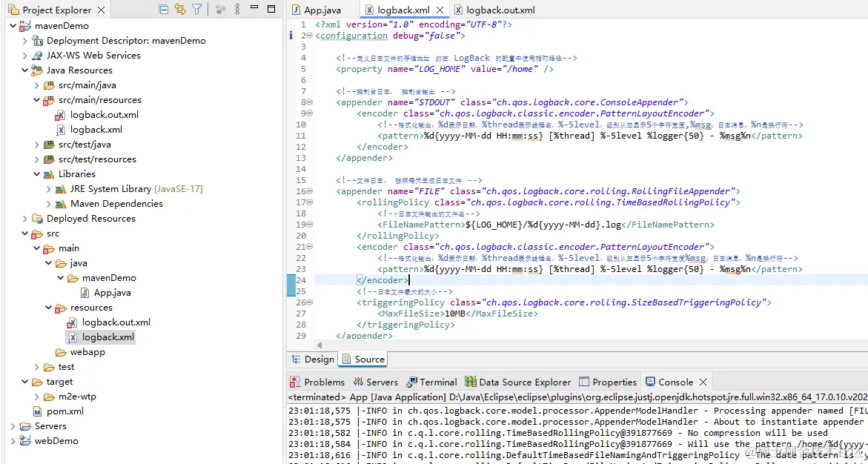The image size is (868, 464).
Task: Switch to logback.out.xml editor tab
Action: coord(500,10)
